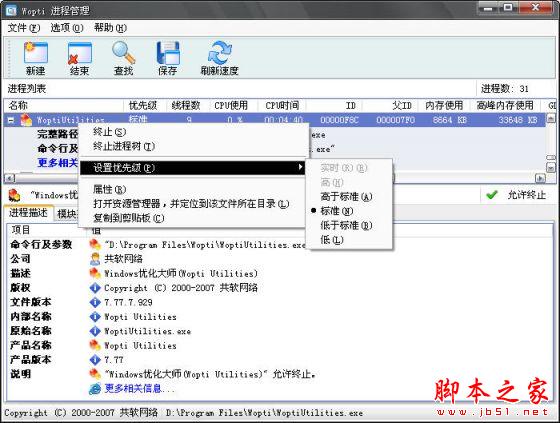560x423 pixels.
Task: Click the 结束 (End process) toolbar icon
Action: coord(79,53)
